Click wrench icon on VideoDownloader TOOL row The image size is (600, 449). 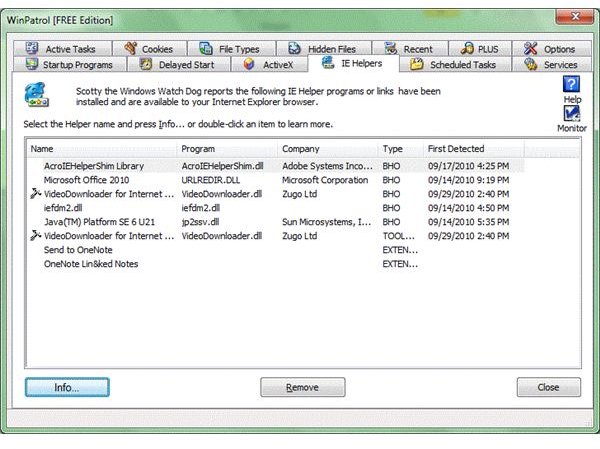coord(36,235)
